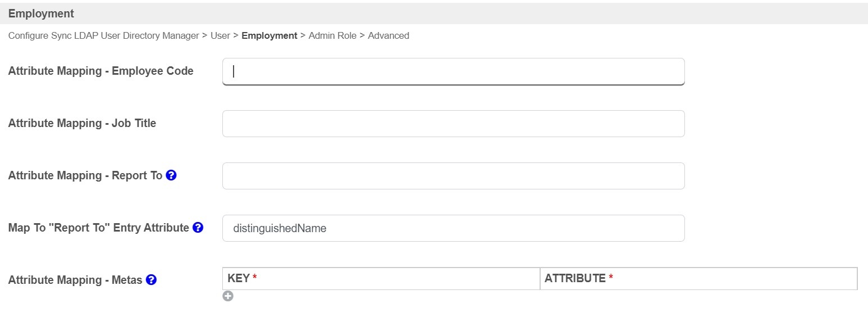Click the Attribute Mapping - Employee Code label
Viewport: 868px width, 326px height.
point(100,71)
